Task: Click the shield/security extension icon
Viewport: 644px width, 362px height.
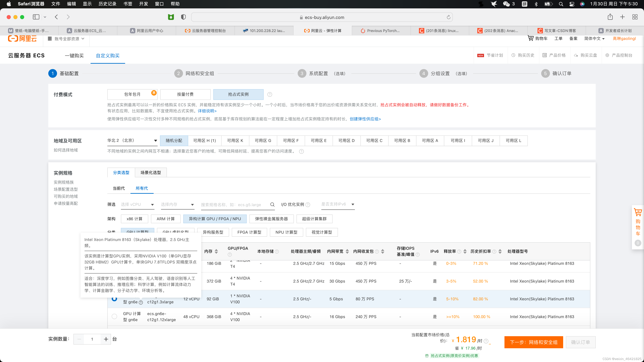Action: point(184,17)
